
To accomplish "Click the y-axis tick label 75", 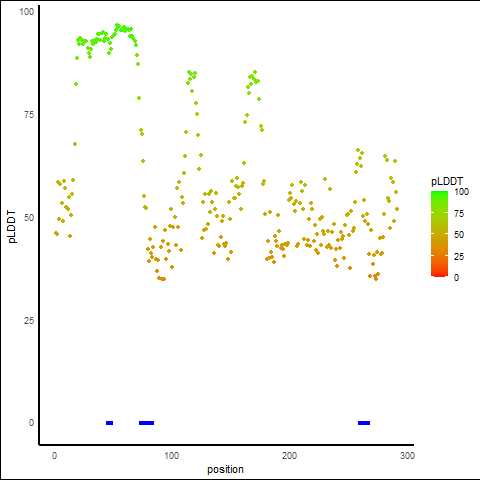I will pos(29,115).
